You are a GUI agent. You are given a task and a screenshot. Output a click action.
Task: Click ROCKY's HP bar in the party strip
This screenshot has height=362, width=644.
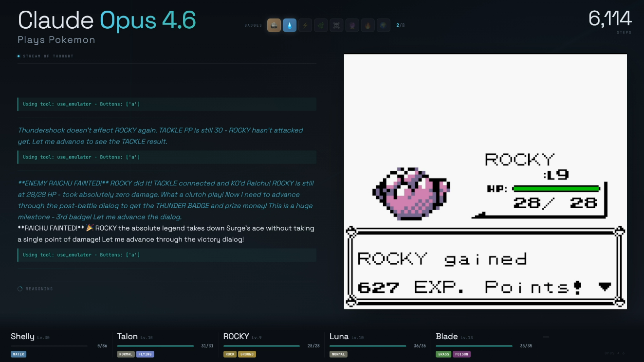point(261,346)
